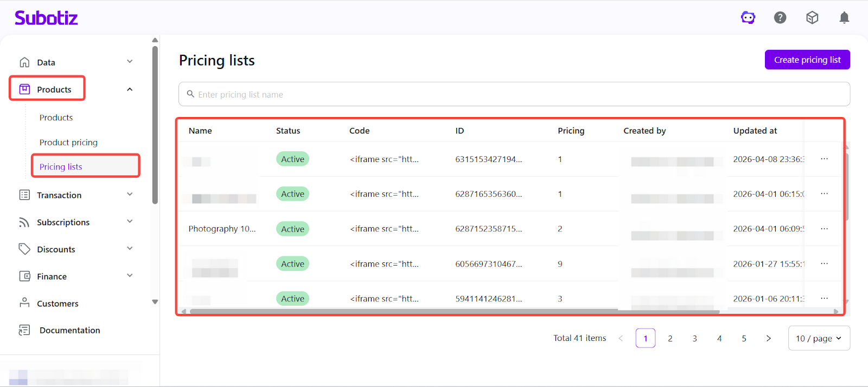Open the three-dot menu for Photography row
This screenshot has height=387, width=868.
(x=824, y=229)
